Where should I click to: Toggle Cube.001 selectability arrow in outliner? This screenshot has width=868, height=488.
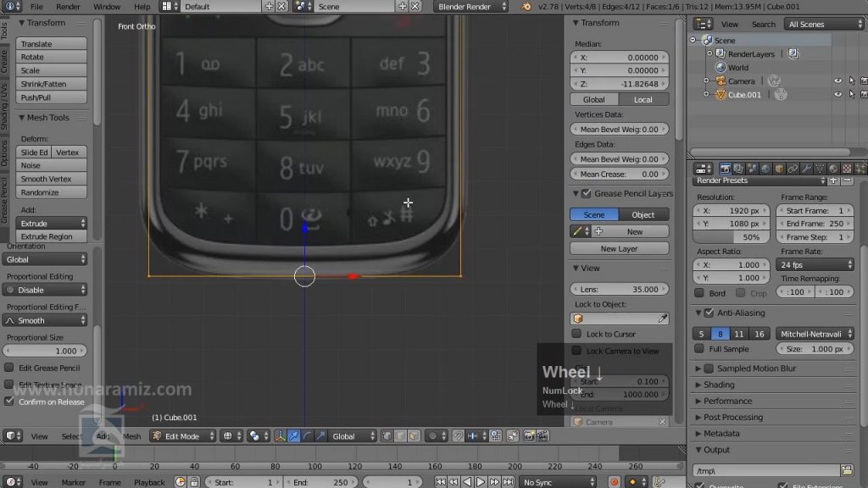(851, 95)
